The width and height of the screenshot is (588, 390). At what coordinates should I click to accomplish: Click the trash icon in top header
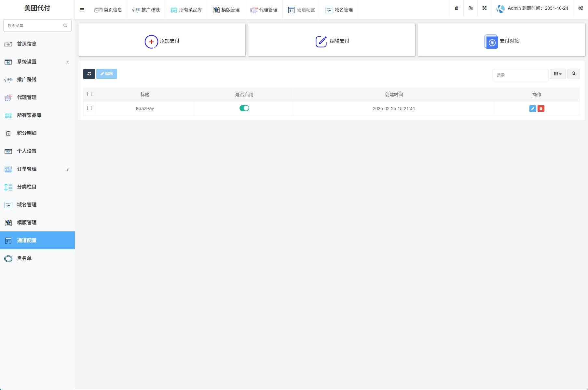(457, 8)
